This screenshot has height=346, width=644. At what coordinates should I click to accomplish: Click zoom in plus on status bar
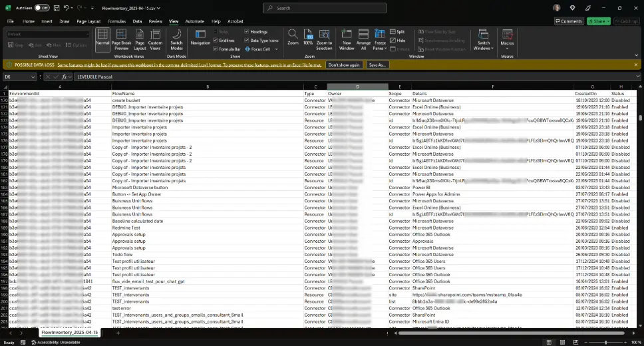pyautogui.click(x=625, y=342)
